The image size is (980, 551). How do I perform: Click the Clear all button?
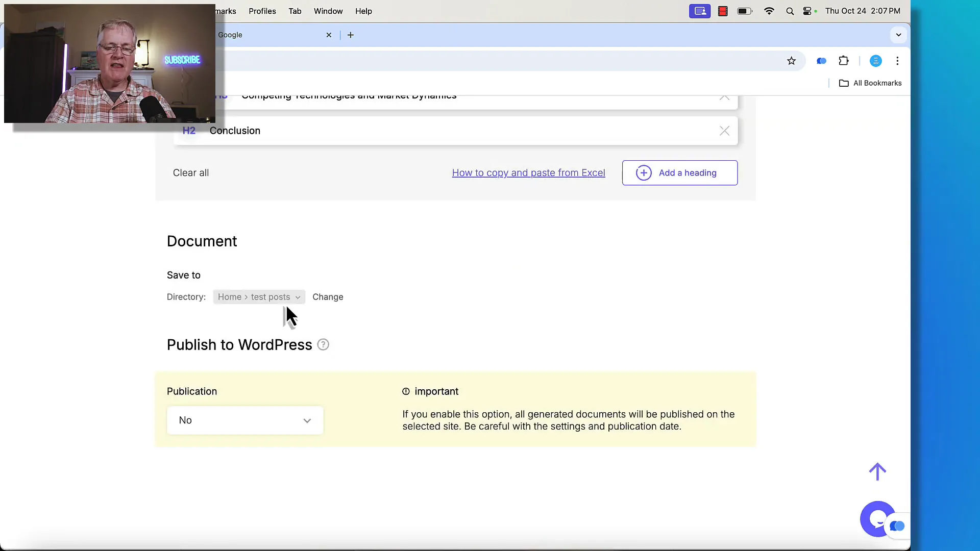190,172
